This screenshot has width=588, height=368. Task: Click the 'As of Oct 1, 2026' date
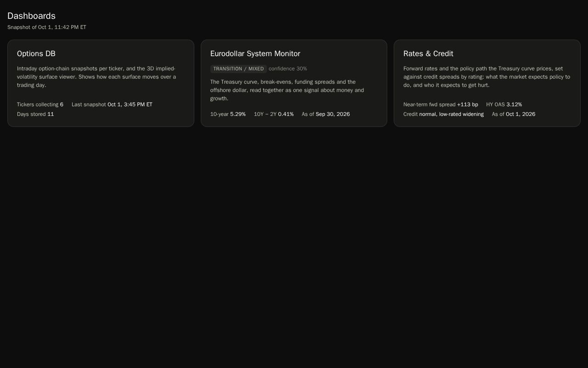pos(514,114)
